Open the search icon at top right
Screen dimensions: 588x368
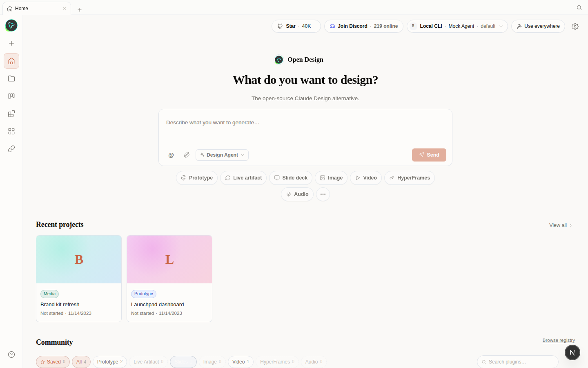coord(579,8)
